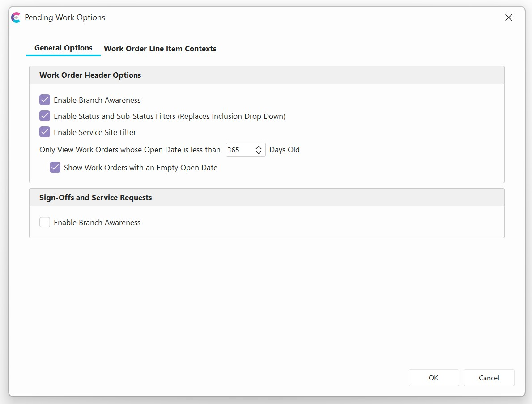Click the Only View Work Orders label text

[x=130, y=150]
